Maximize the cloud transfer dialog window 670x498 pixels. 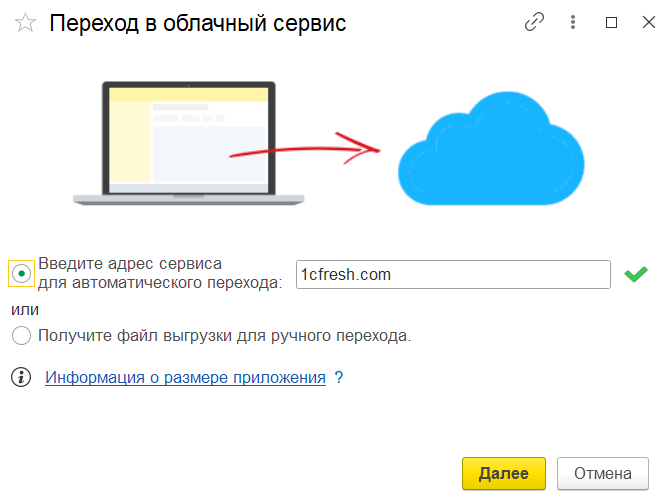(x=611, y=23)
